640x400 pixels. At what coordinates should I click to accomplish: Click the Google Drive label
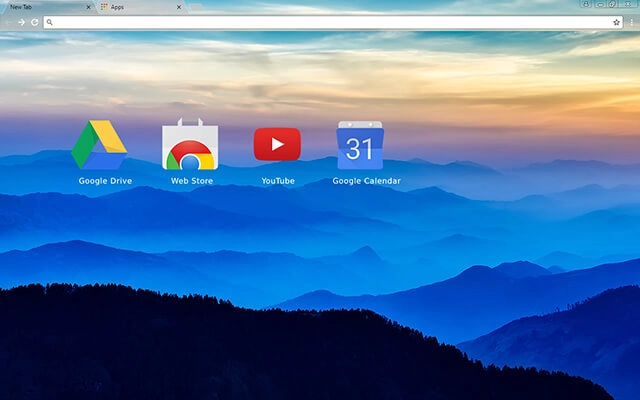coord(105,181)
